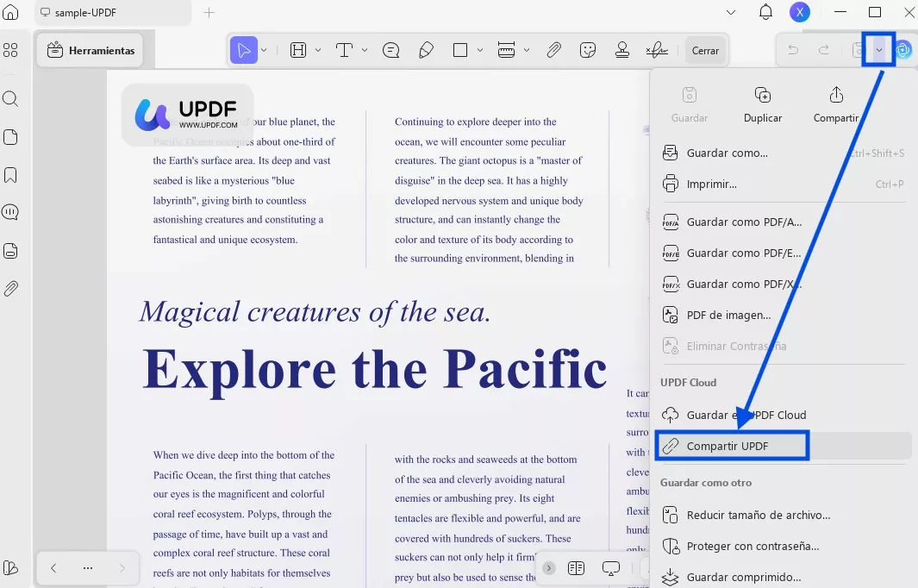This screenshot has height=588, width=918.
Task: Open the attachments paperclip in left sidebar
Action: [x=10, y=289]
